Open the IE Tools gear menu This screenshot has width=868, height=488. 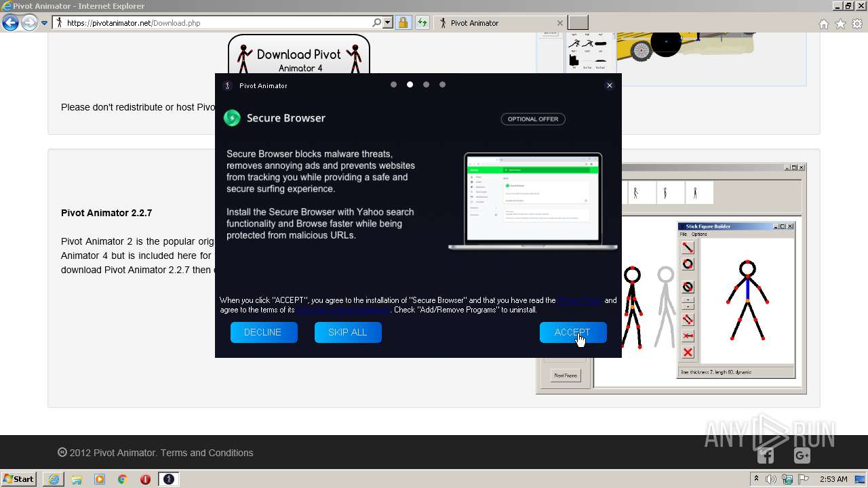pyautogui.click(x=857, y=24)
